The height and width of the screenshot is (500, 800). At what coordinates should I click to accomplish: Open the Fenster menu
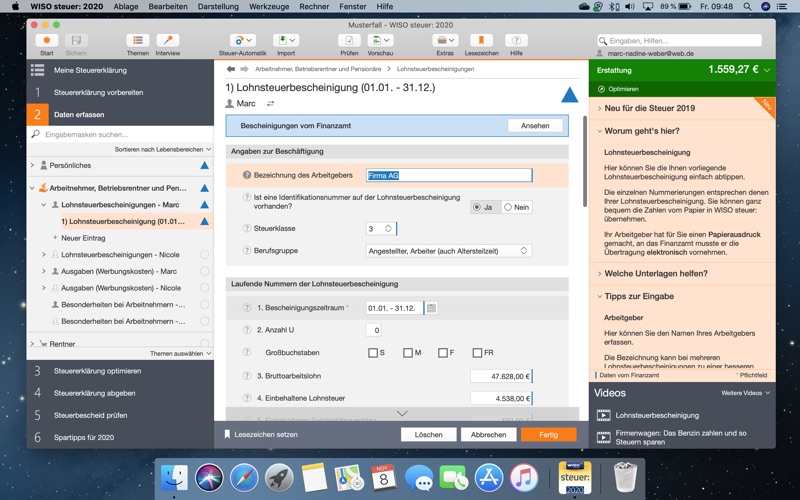pos(353,7)
